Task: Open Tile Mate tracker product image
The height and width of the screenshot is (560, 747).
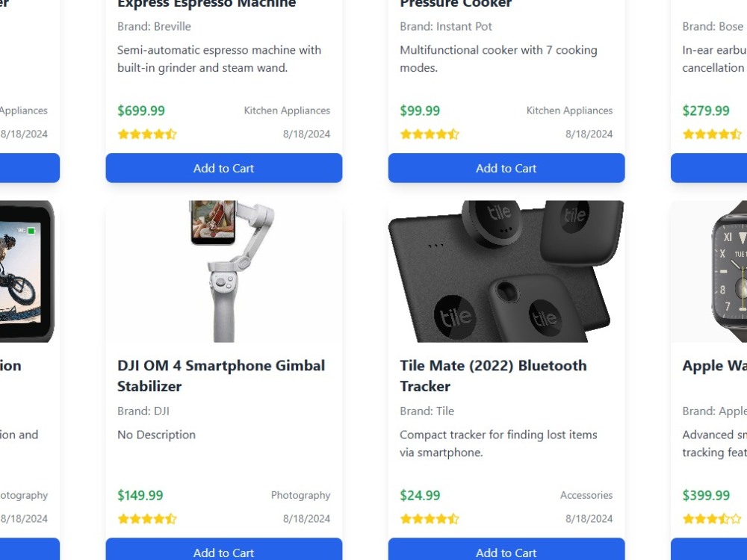Action: [x=506, y=271]
